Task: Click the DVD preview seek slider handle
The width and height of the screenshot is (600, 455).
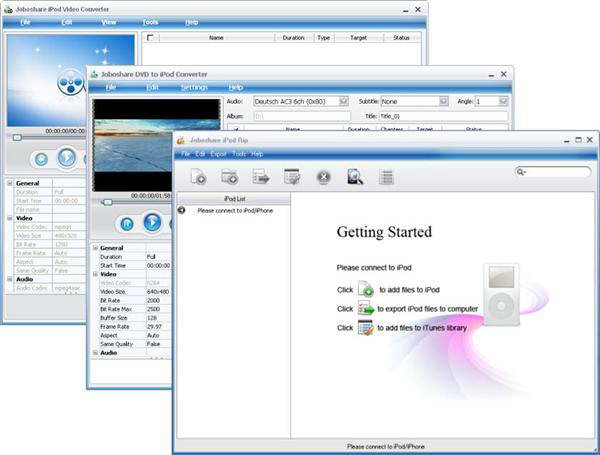Action: pos(108,202)
